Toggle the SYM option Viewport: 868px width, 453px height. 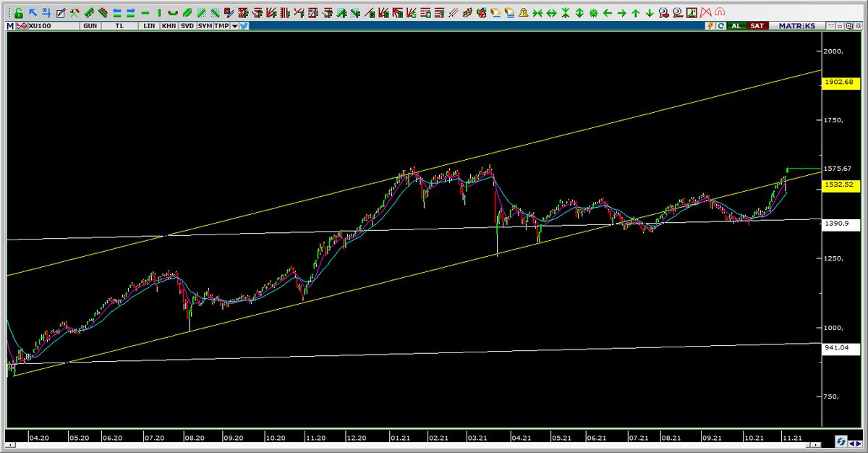(205, 26)
